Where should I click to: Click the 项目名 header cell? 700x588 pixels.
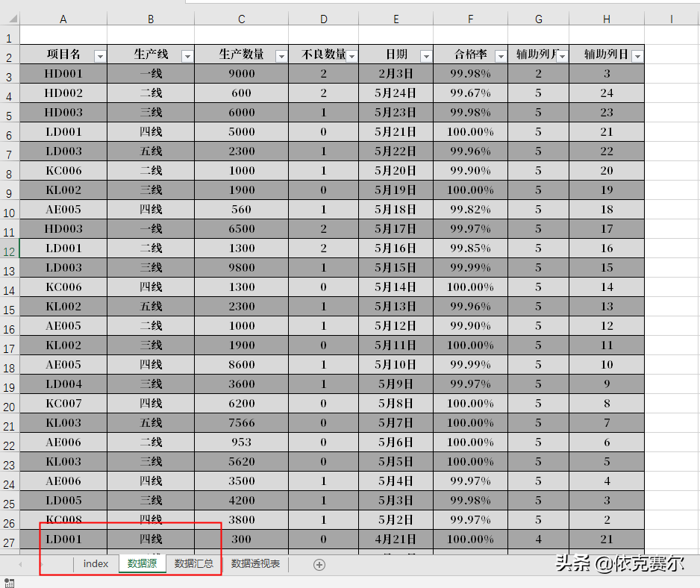(63, 54)
